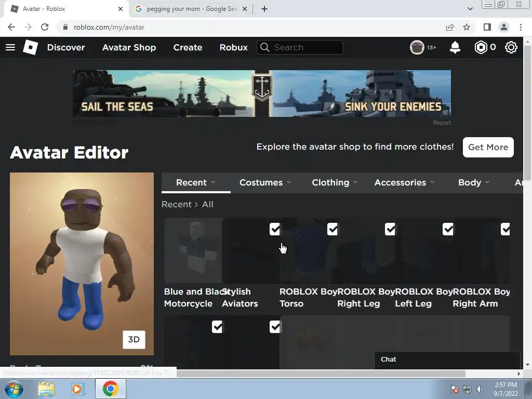This screenshot has height=399, width=532.
Task: Close the Avatar - Roblox tab
Action: pos(121,9)
